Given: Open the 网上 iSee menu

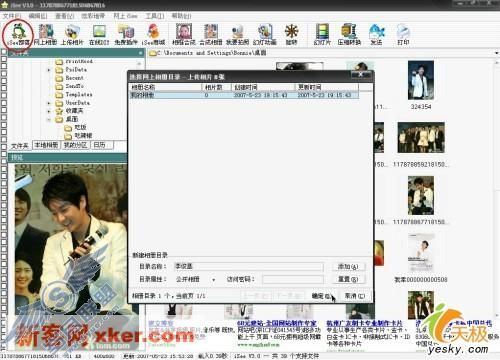Looking at the screenshot, I should click(x=125, y=16).
